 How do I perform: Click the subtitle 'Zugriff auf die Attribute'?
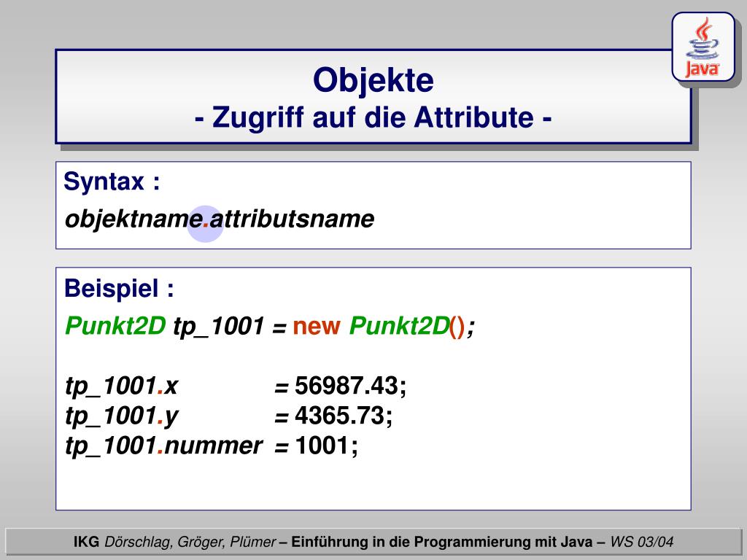[373, 117]
